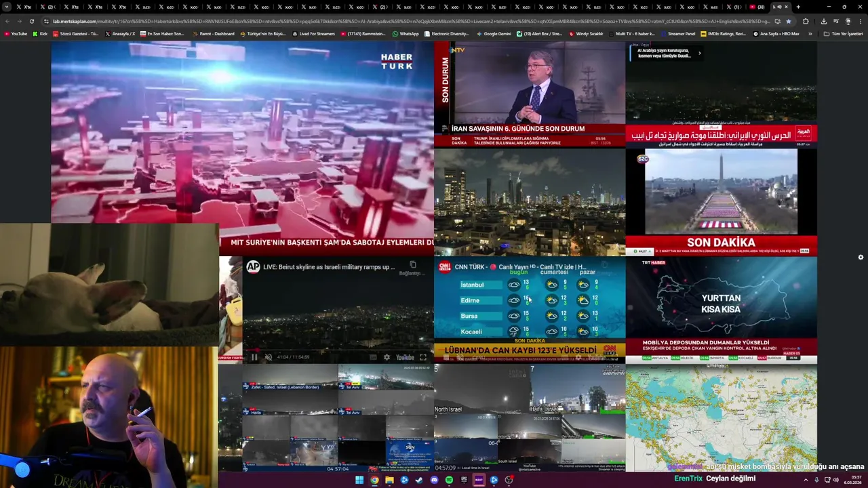
Task: Click the flight radar map tile
Action: pyautogui.click(x=721, y=418)
